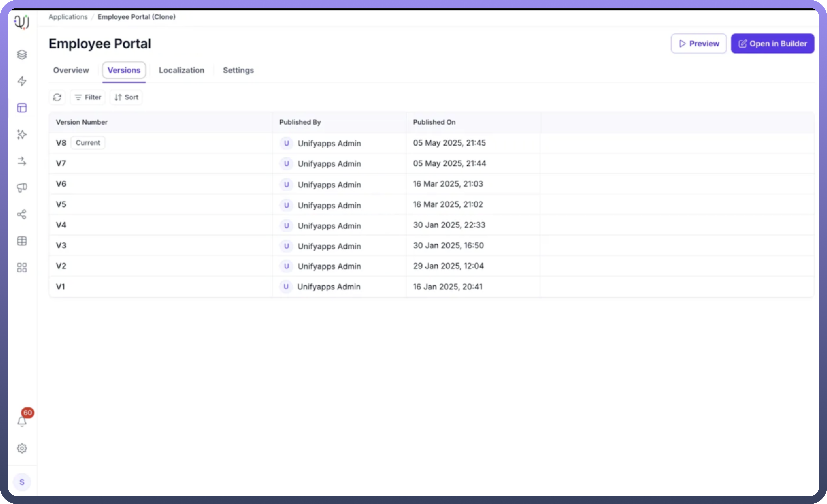The height and width of the screenshot is (504, 827).
Task: Click the megaphone campaigns sidebar icon
Action: (22, 188)
